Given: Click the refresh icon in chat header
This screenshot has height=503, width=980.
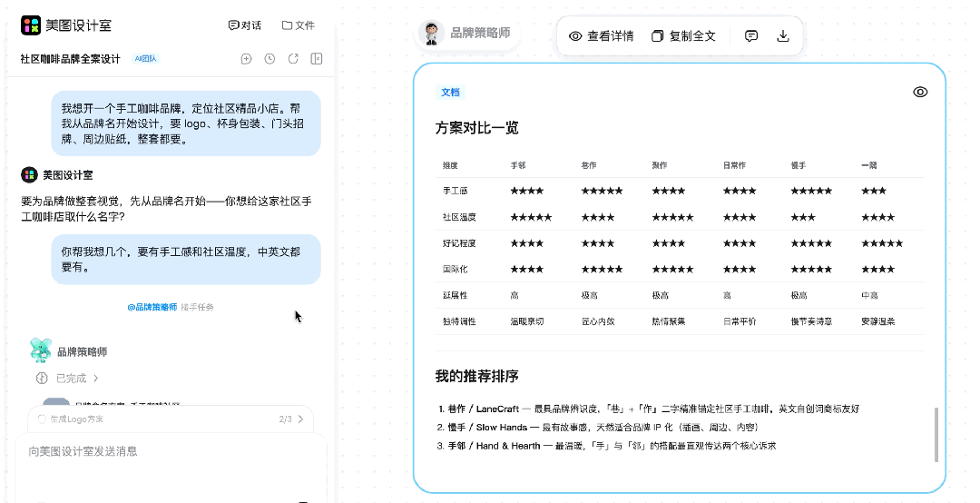Looking at the screenshot, I should tap(293, 59).
